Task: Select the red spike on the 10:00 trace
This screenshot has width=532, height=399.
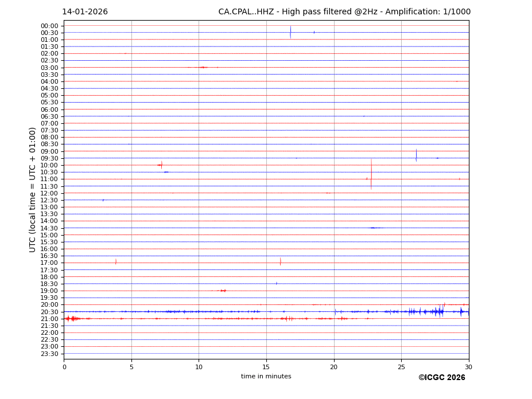Action: [161, 165]
